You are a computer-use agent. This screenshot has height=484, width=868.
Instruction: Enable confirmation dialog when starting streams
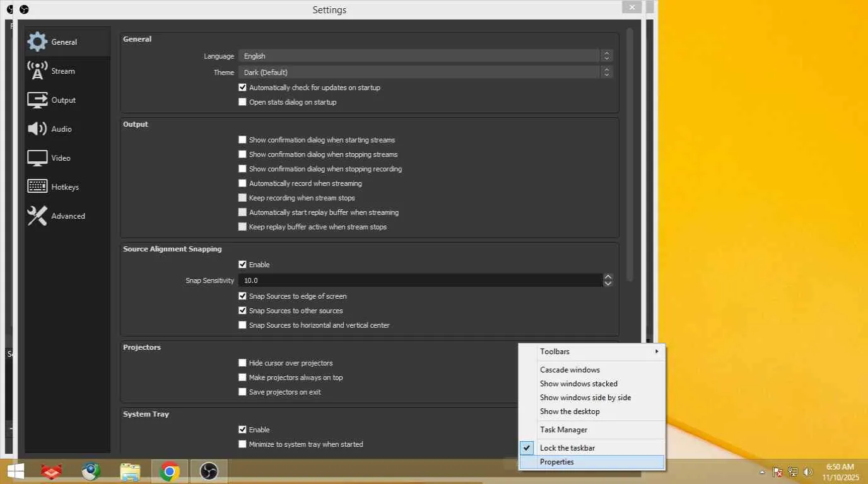click(242, 140)
